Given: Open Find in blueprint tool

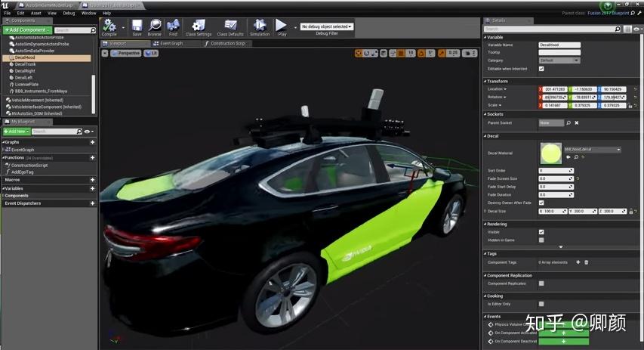Looking at the screenshot, I should click(x=174, y=27).
